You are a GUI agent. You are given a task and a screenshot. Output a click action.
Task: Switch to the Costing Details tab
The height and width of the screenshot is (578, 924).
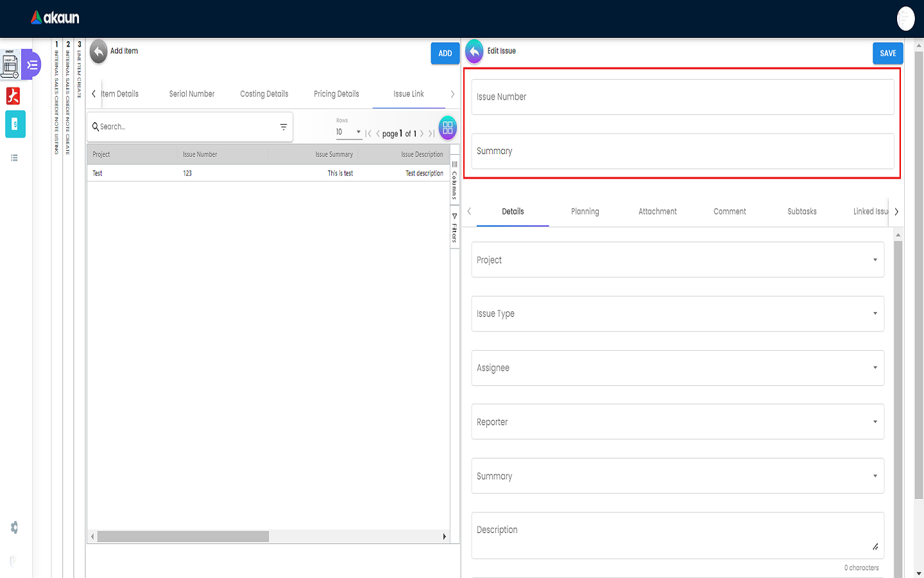coord(264,94)
